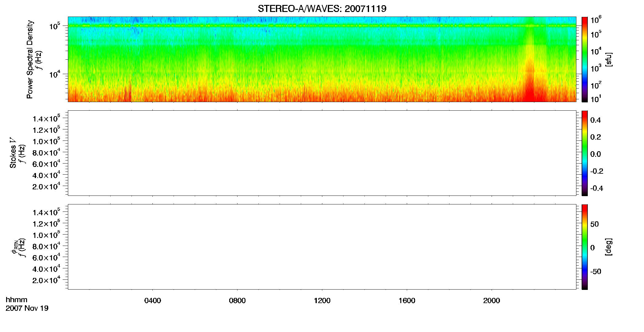Click the 0.0 label on Stokes color bar
The width and height of the screenshot is (644, 332).
click(x=595, y=154)
